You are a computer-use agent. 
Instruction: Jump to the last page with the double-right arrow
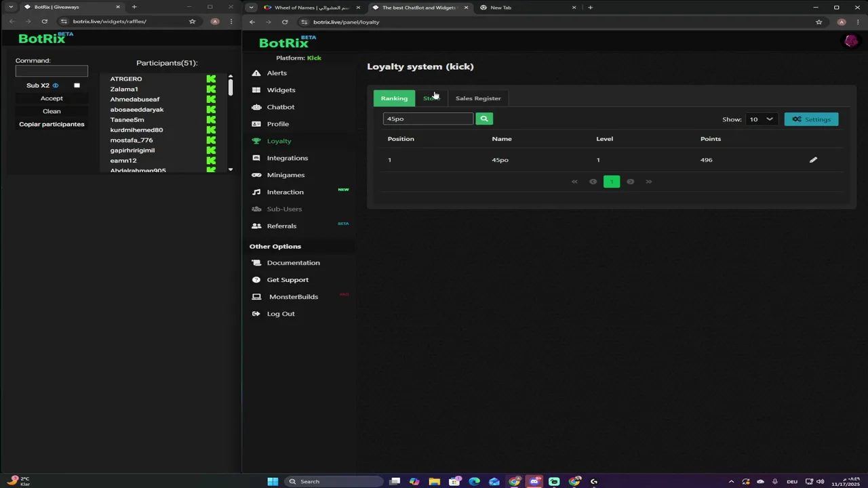(x=649, y=182)
